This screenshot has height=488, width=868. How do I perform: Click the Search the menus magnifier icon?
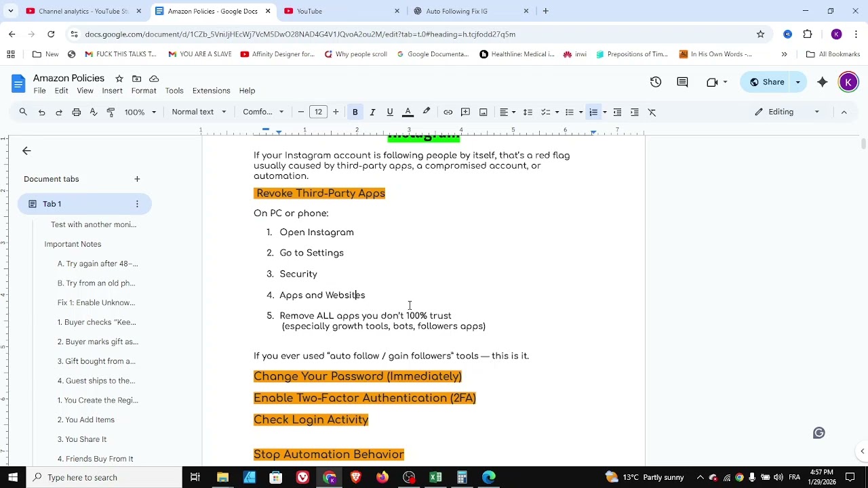(x=23, y=112)
